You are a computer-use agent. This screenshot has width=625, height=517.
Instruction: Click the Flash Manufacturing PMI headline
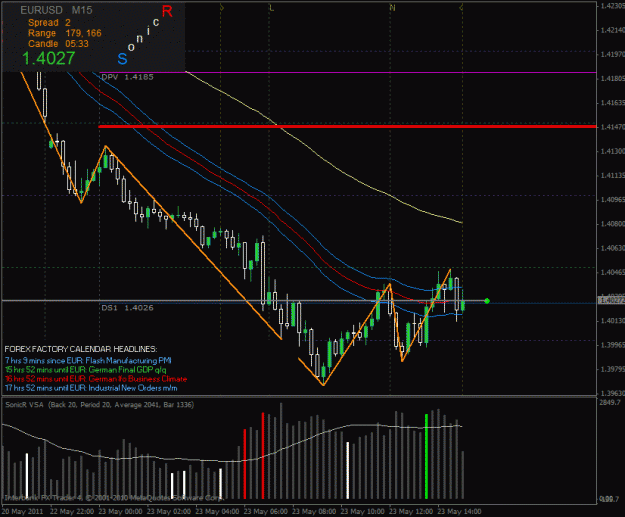pyautogui.click(x=88, y=361)
